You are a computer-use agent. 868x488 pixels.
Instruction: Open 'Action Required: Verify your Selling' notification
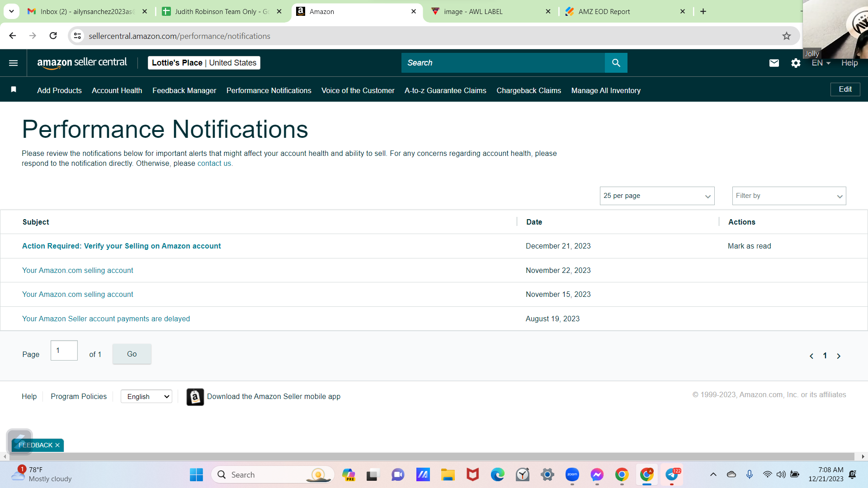121,246
